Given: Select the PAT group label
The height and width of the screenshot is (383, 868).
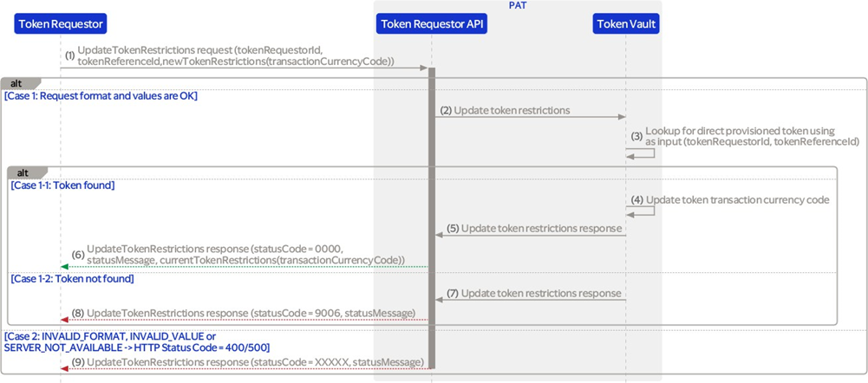Looking at the screenshot, I should (518, 5).
